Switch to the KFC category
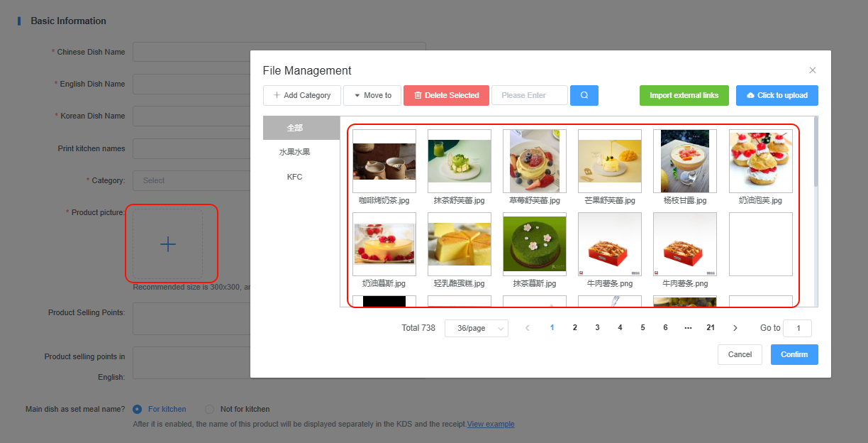Screen dimensions: 868x443 point(294,177)
